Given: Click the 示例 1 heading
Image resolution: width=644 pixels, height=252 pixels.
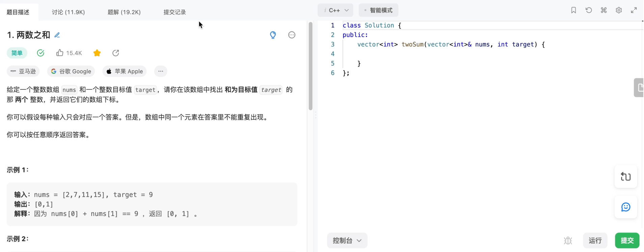Looking at the screenshot, I should [18, 170].
